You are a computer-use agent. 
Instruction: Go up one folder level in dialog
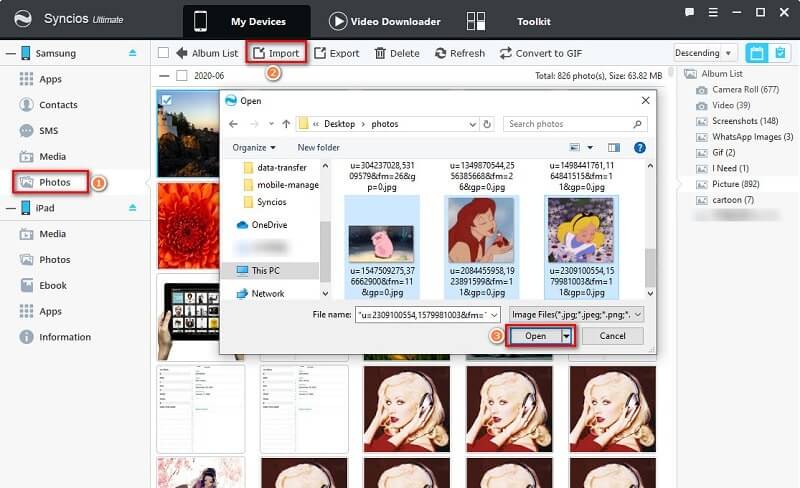click(286, 124)
